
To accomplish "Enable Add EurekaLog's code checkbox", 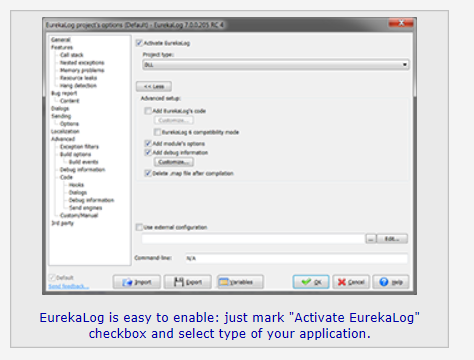I will [x=148, y=111].
